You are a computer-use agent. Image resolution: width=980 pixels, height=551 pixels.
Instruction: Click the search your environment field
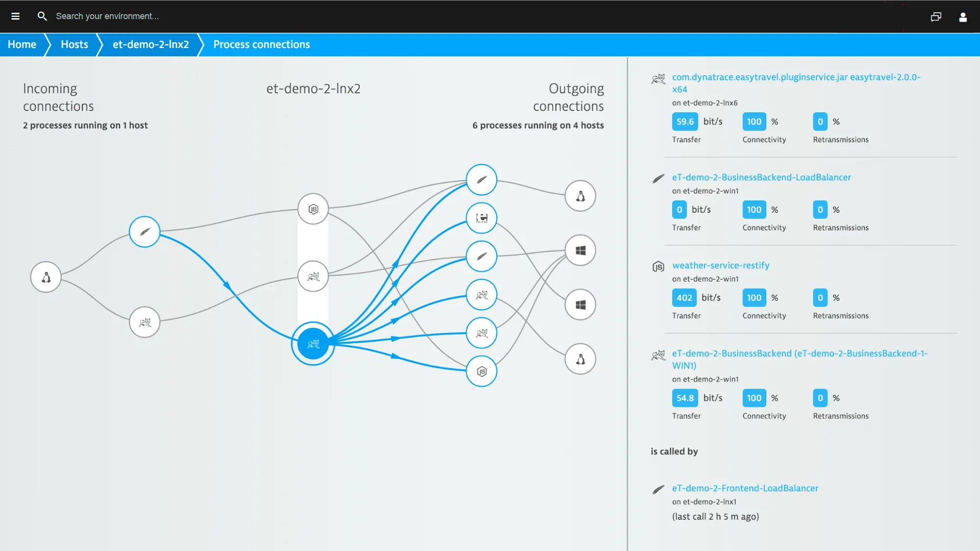pyautogui.click(x=107, y=16)
